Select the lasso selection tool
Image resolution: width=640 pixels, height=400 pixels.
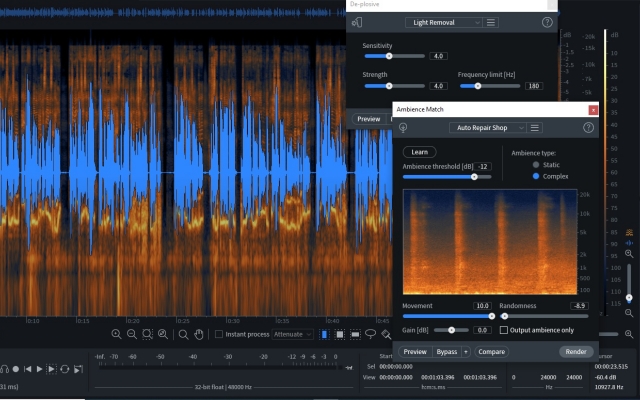371,334
